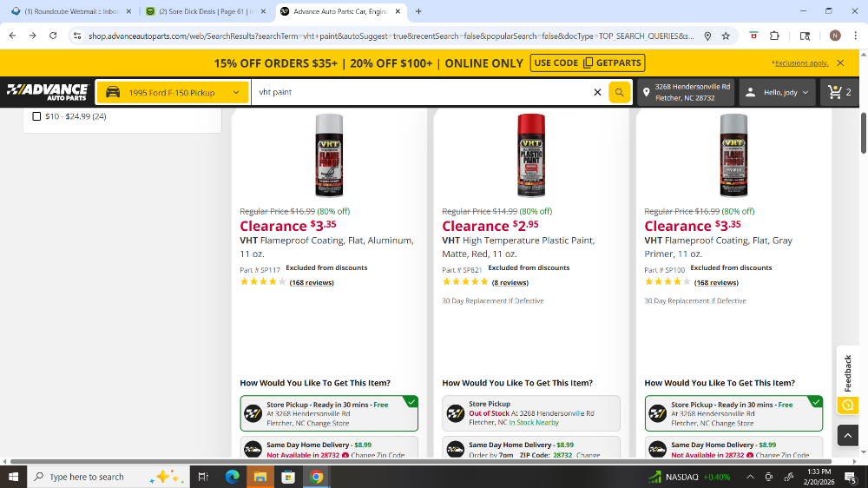Open a new browser tab
This screenshot has width=868, height=488.
coord(418,11)
